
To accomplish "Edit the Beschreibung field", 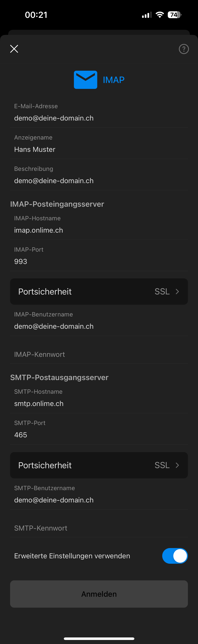I will point(99,175).
